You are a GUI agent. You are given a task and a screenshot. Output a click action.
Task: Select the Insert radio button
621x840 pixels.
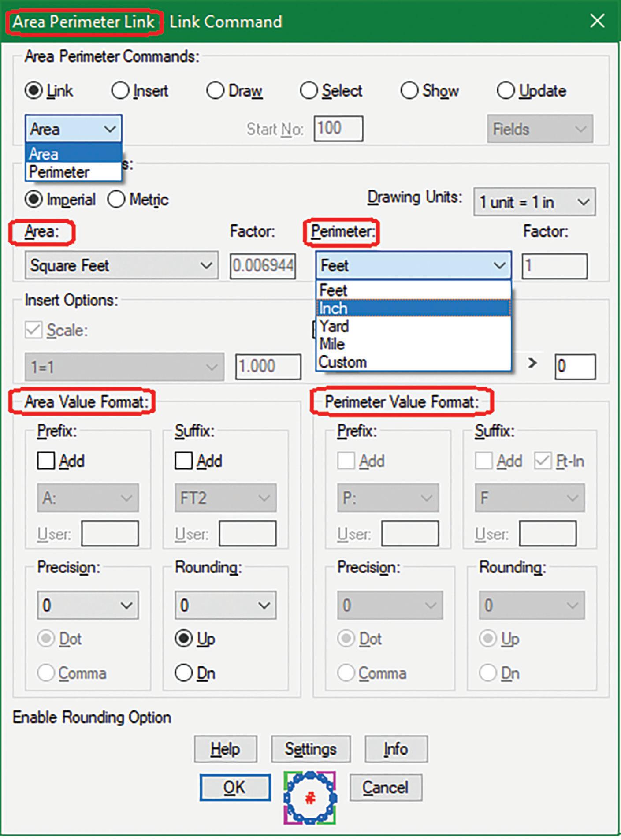point(120,91)
